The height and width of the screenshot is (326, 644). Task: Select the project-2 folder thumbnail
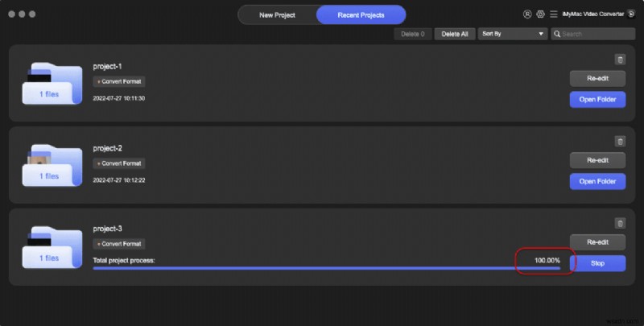[x=52, y=166]
